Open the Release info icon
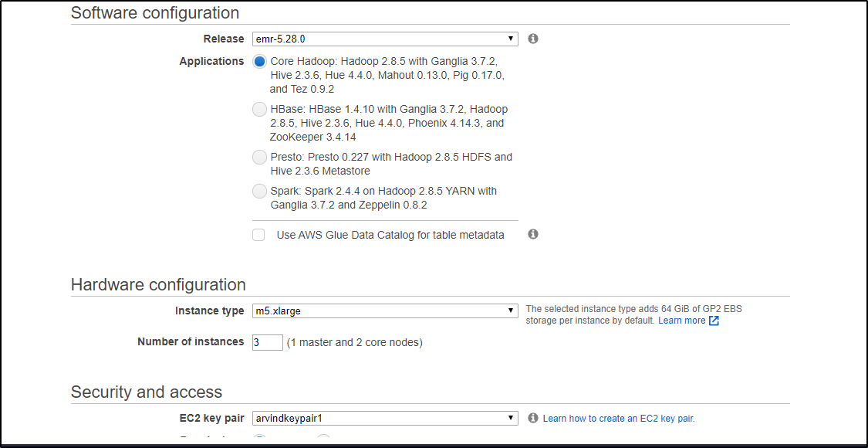The image size is (868, 448). [533, 39]
